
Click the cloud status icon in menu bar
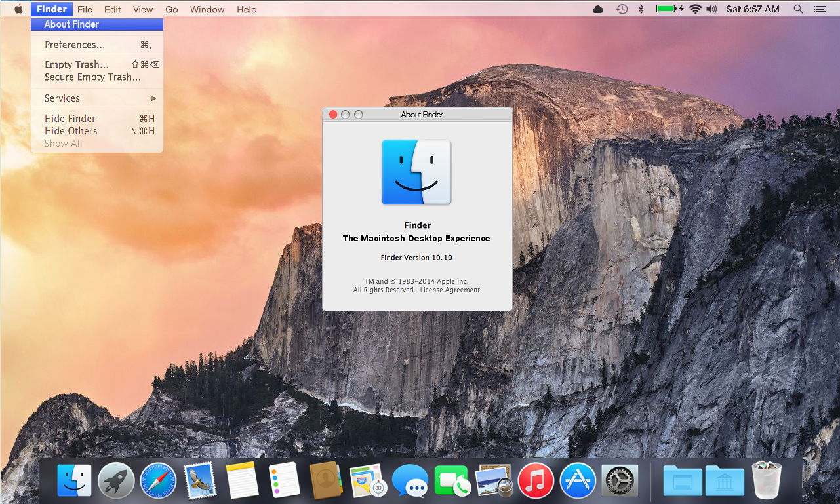[598, 9]
